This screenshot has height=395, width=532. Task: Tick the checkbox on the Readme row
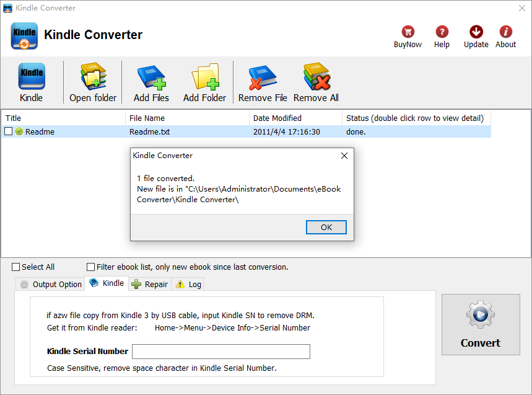[9, 131]
